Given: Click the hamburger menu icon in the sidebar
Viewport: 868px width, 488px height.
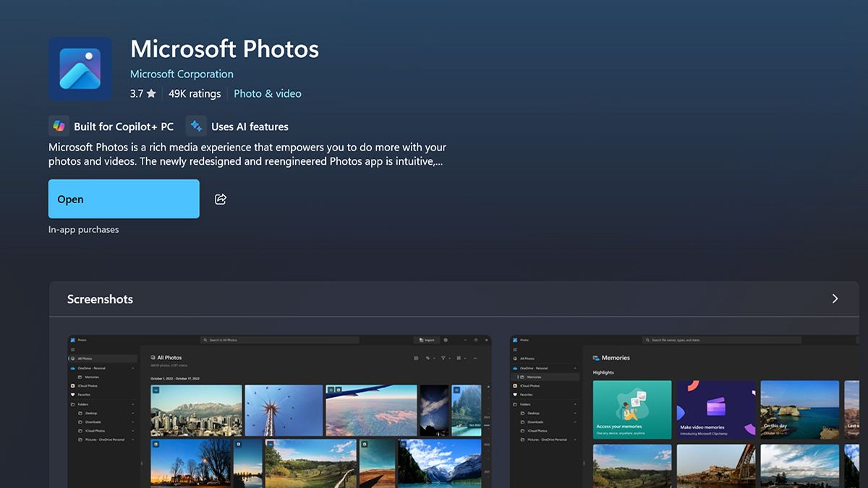Looking at the screenshot, I should coord(73,349).
